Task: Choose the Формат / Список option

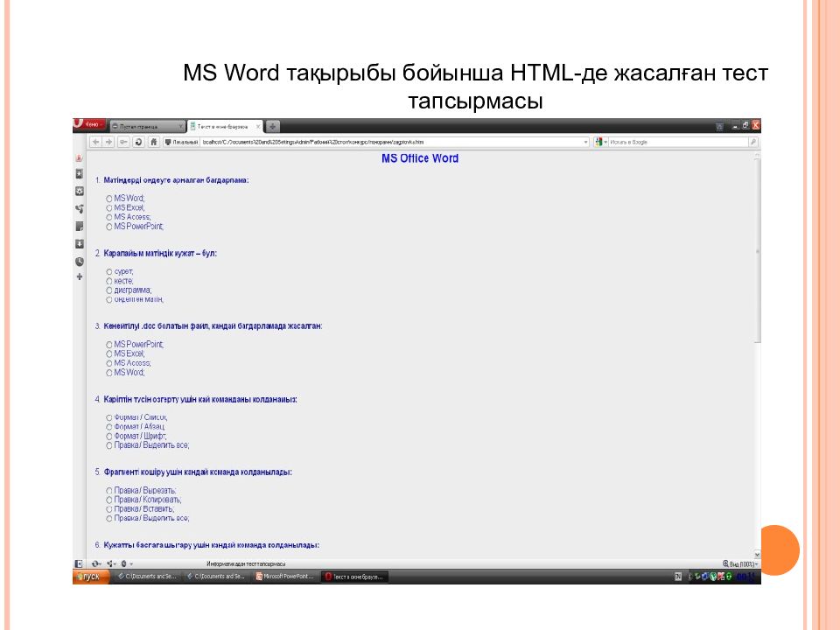Action: (108, 418)
